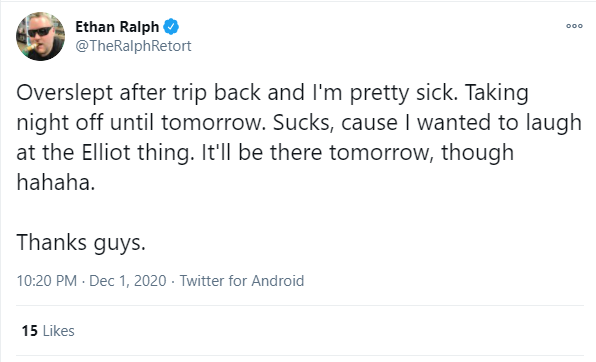The width and height of the screenshot is (596, 362).
Task: Click the number 15 in likes count
Action: click(30, 331)
